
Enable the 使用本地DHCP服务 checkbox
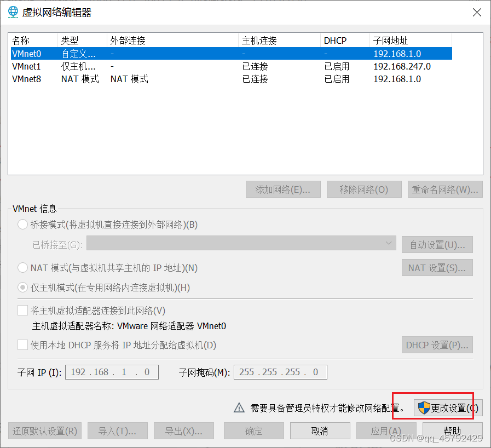click(x=22, y=345)
